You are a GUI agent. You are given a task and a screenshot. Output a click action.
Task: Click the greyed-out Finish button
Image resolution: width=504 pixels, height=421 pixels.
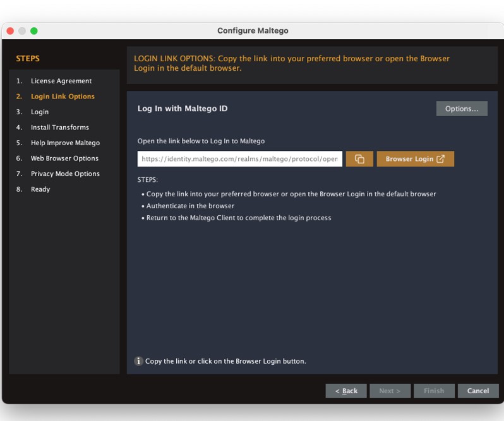(433, 391)
